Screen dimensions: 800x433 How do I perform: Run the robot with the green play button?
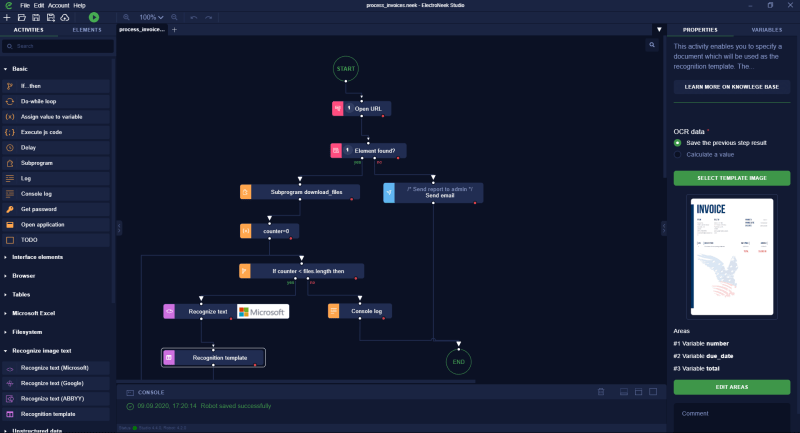(93, 17)
